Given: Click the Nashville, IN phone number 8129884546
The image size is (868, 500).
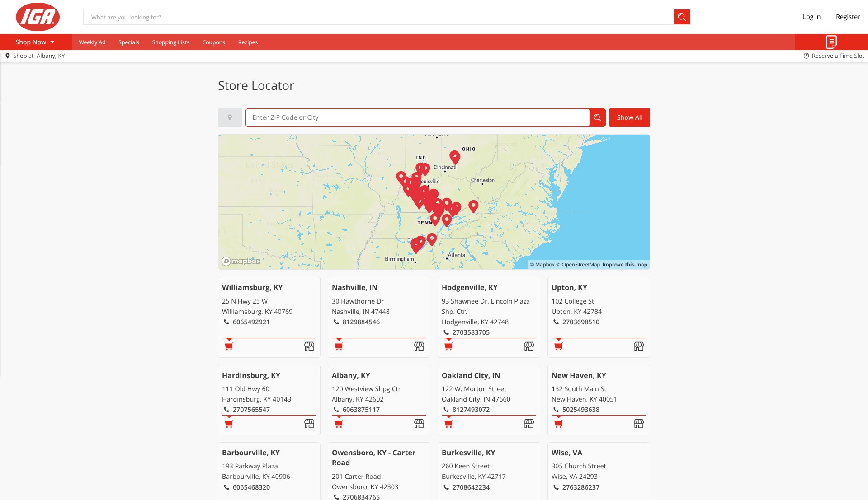Looking at the screenshot, I should 361,322.
